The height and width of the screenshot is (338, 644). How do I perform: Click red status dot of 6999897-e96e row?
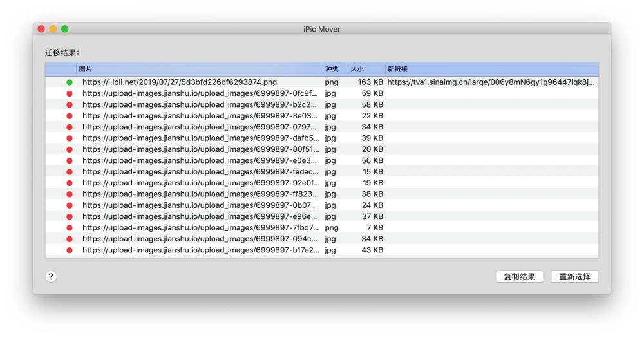70,216
